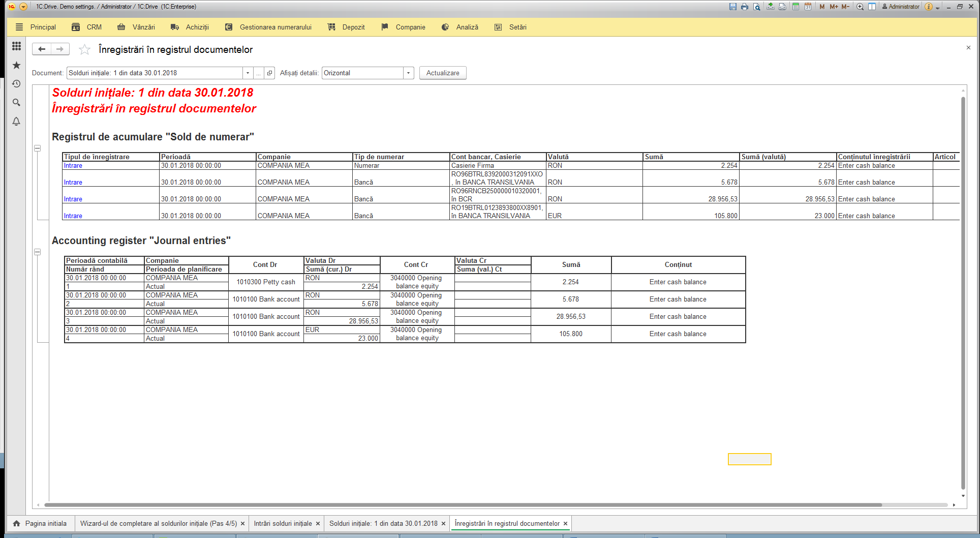Image resolution: width=980 pixels, height=538 pixels.
Task: Open the Afișați detalii Orizontal dropdown
Action: pyautogui.click(x=409, y=73)
